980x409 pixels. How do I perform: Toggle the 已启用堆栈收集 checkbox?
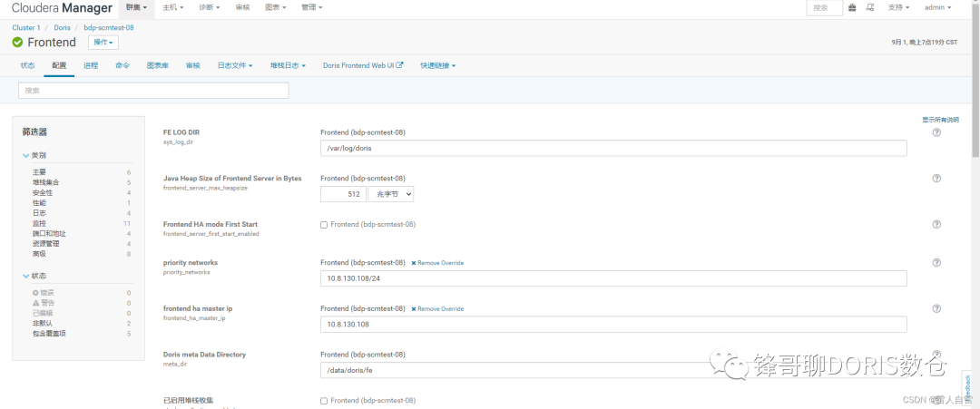[324, 401]
